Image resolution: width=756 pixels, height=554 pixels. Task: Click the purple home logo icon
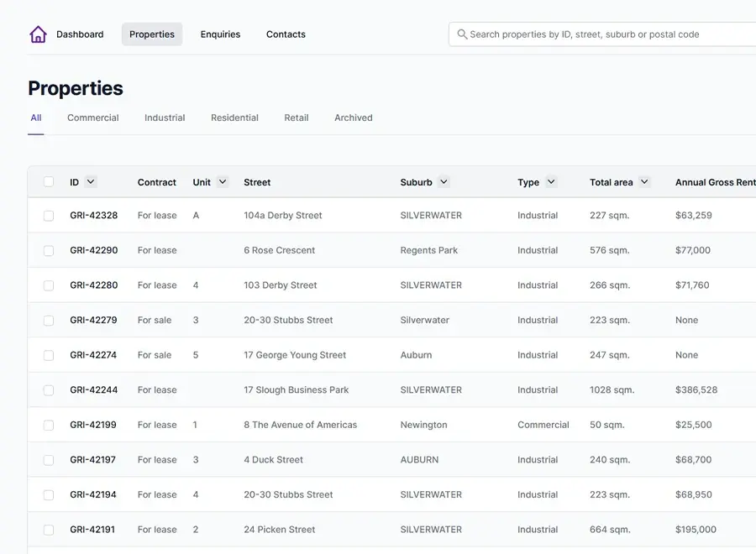pos(38,34)
